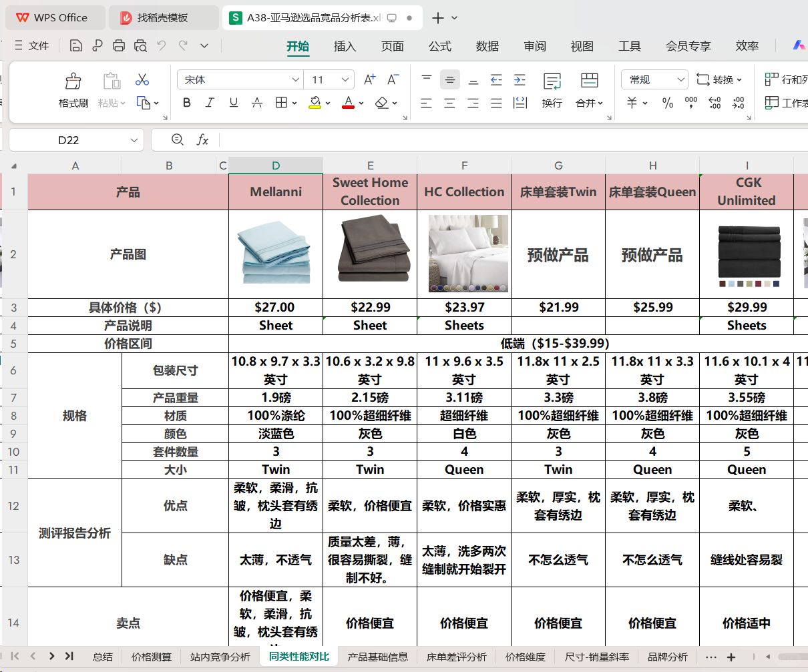Screen dimensions: 808x672
Task: Switch to the 插入 (Insert) ribbon tab
Action: pos(345,46)
